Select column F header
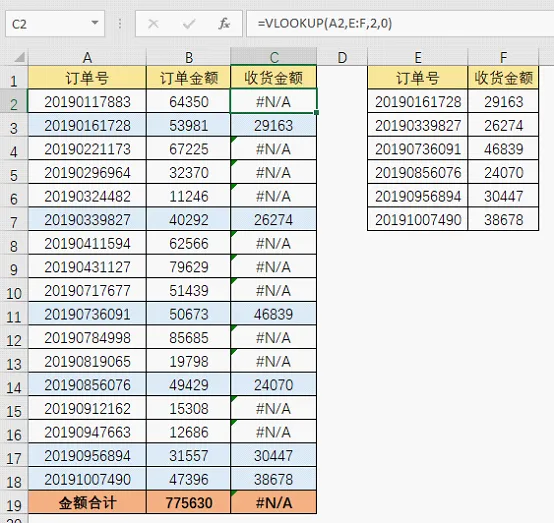Screen dimensions: 554x523 503,57
